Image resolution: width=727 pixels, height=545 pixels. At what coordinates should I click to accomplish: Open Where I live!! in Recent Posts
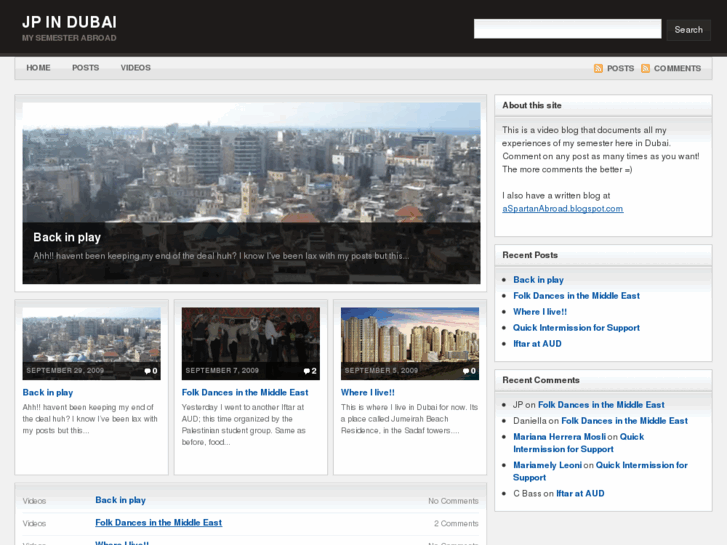[x=540, y=312]
